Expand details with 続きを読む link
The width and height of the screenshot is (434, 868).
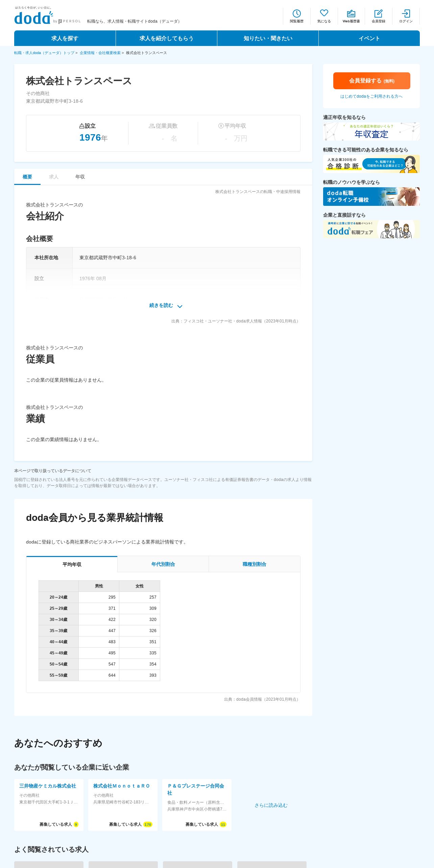pyautogui.click(x=161, y=306)
